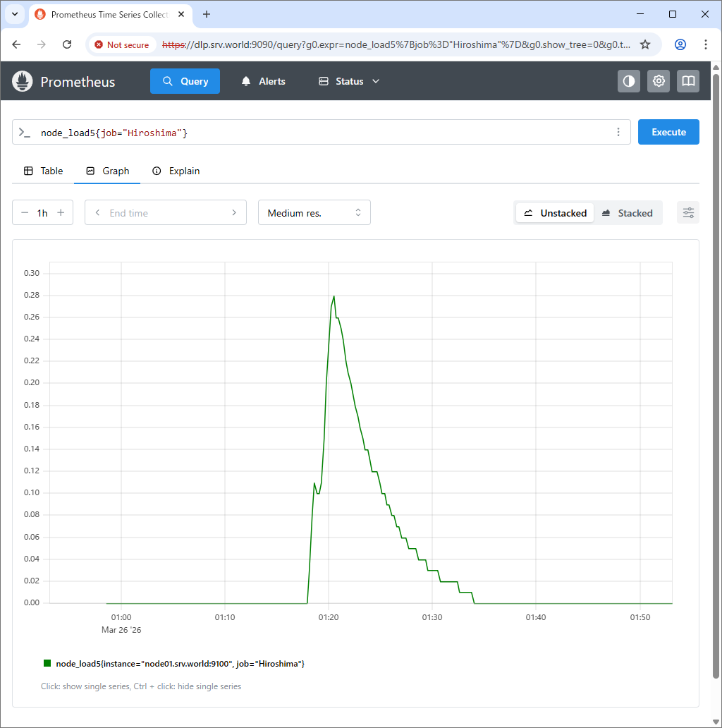Screen dimensions: 722x728
Task: Click the graph peak near 0.28
Action: [334, 297]
